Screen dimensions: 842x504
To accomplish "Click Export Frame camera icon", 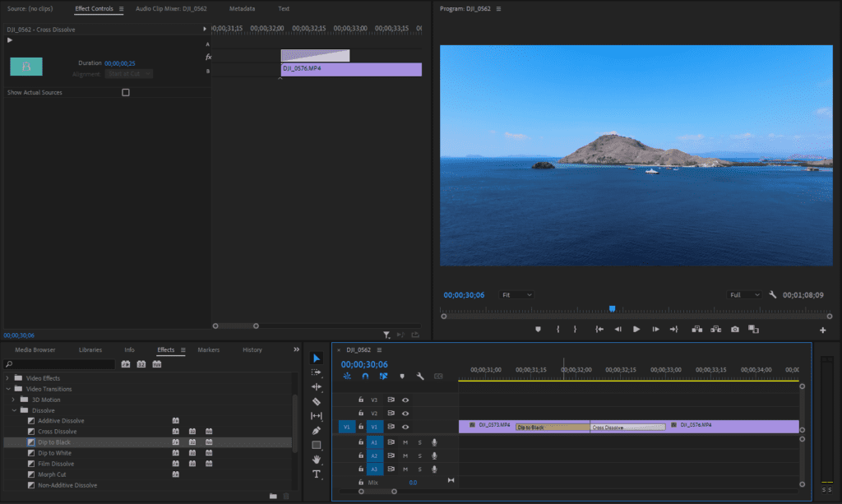I will (x=734, y=329).
